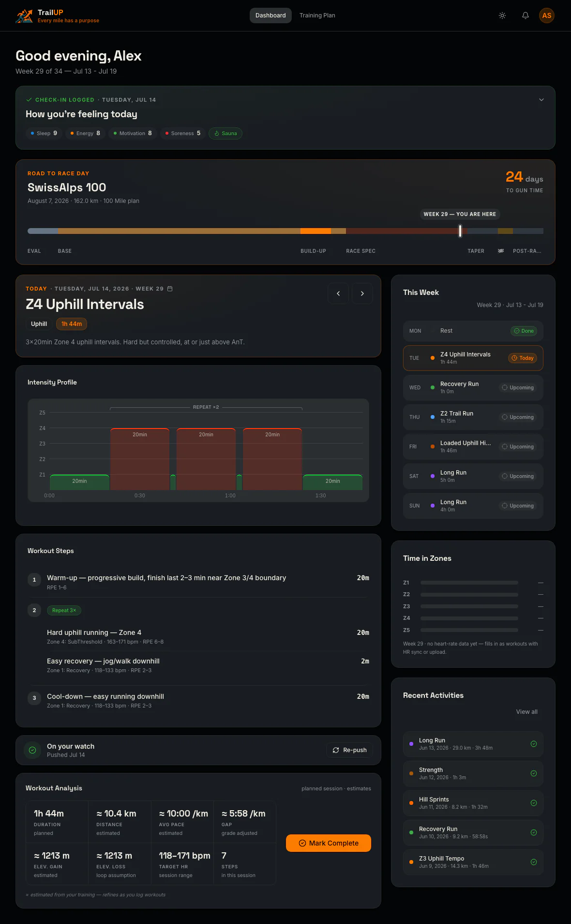Click the first 20min Z4 interval bar

[140, 459]
